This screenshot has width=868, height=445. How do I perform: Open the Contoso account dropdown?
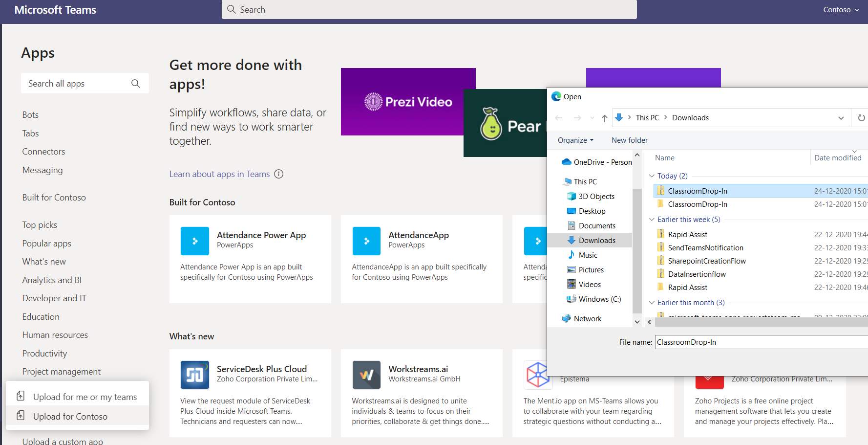click(841, 10)
